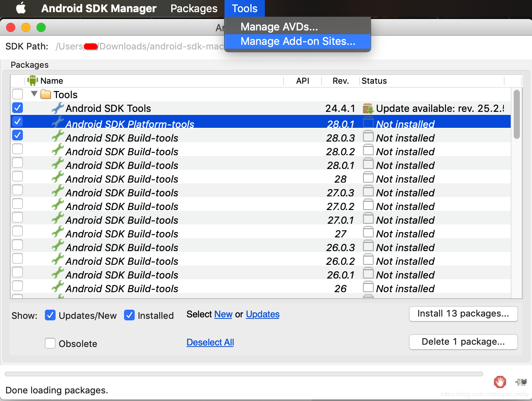Click Install 13 packages button
532x401 pixels.
click(463, 314)
